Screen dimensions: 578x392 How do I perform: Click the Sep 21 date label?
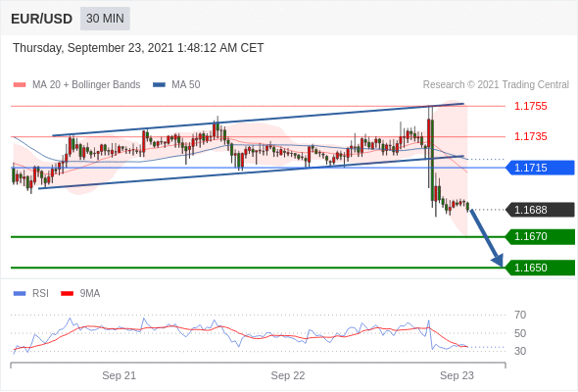click(120, 375)
